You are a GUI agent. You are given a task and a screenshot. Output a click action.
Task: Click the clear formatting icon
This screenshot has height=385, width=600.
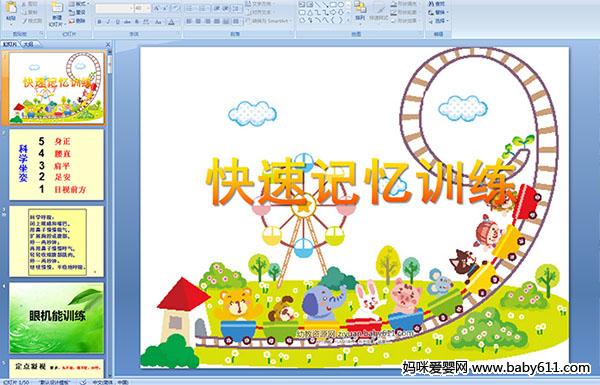(175, 8)
